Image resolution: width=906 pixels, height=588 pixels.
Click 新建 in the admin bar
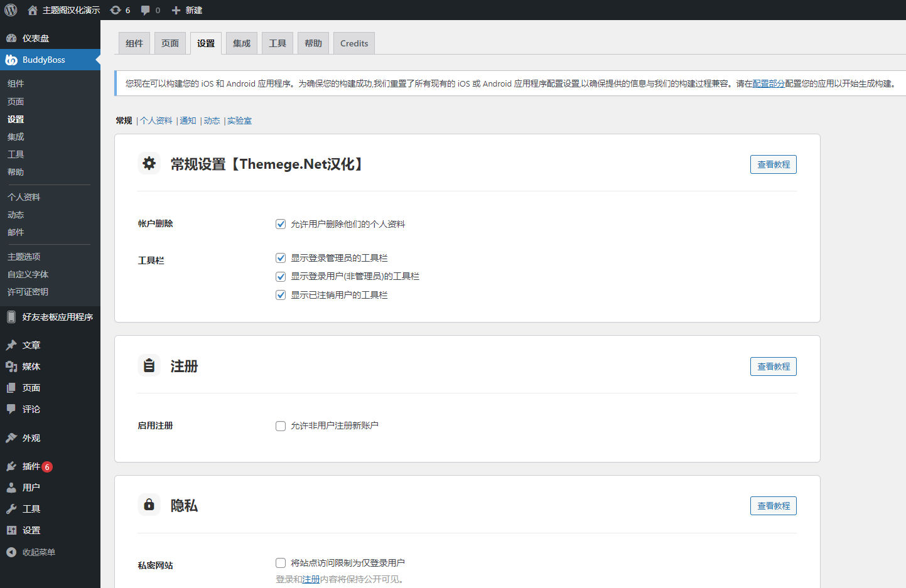pos(194,10)
